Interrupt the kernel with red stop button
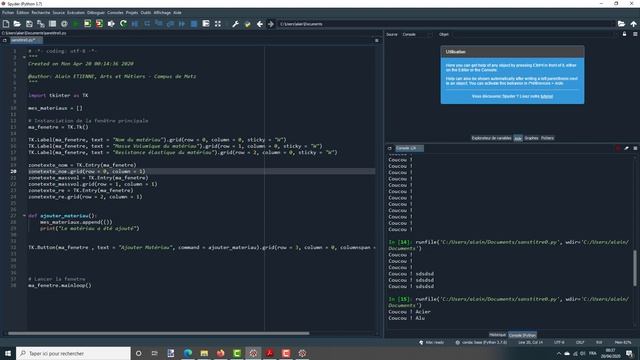 (618, 148)
